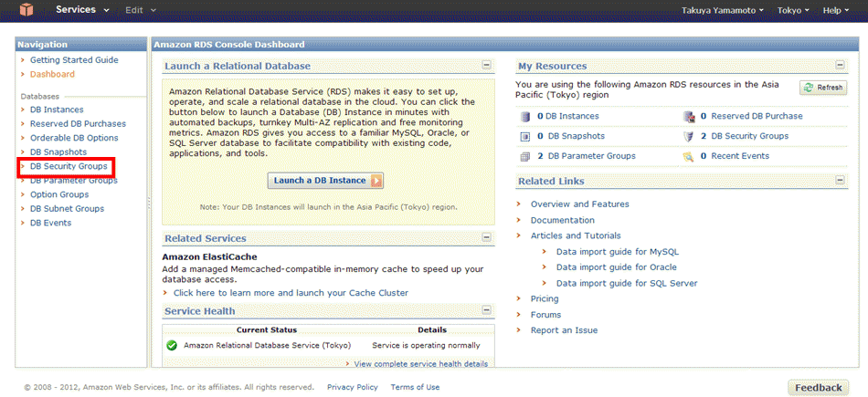Click the 'Amazon ElastiCache' heading text
This screenshot has width=868, height=397.
click(210, 257)
